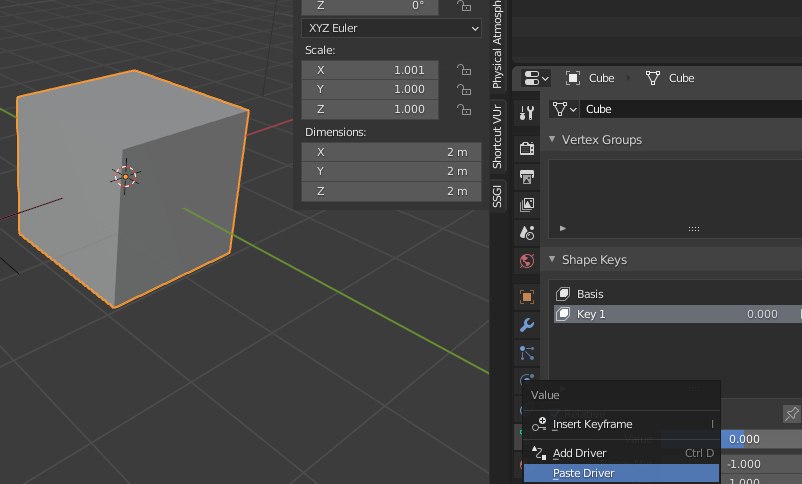Click the Rotation Z field 0°
Image resolution: width=802 pixels, height=484 pixels.
pyautogui.click(x=370, y=7)
